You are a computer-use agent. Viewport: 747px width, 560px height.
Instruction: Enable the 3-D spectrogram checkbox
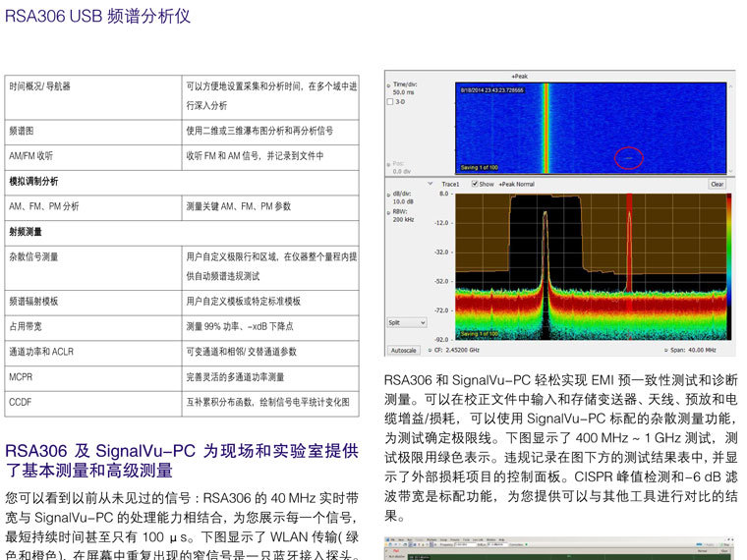pos(390,102)
